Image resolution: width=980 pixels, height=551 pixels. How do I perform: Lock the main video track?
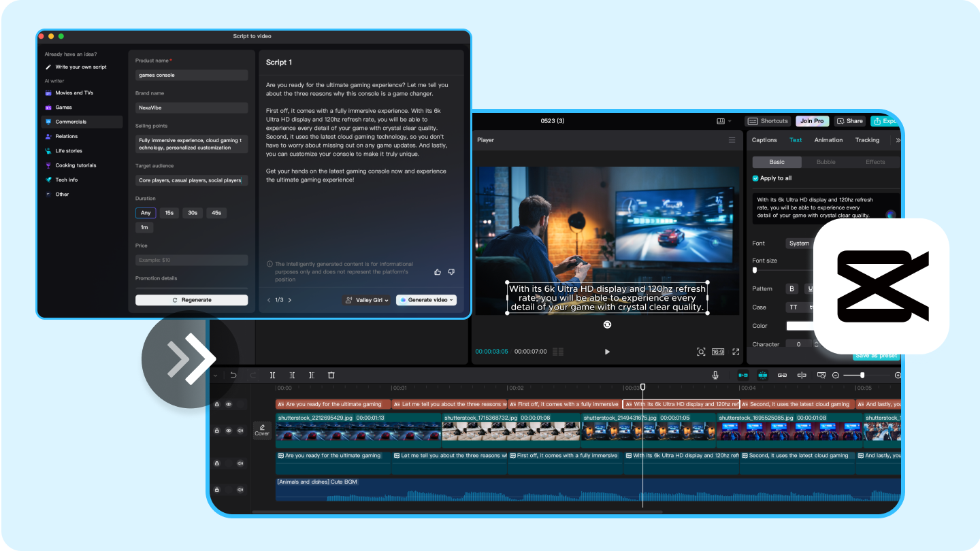click(x=217, y=430)
